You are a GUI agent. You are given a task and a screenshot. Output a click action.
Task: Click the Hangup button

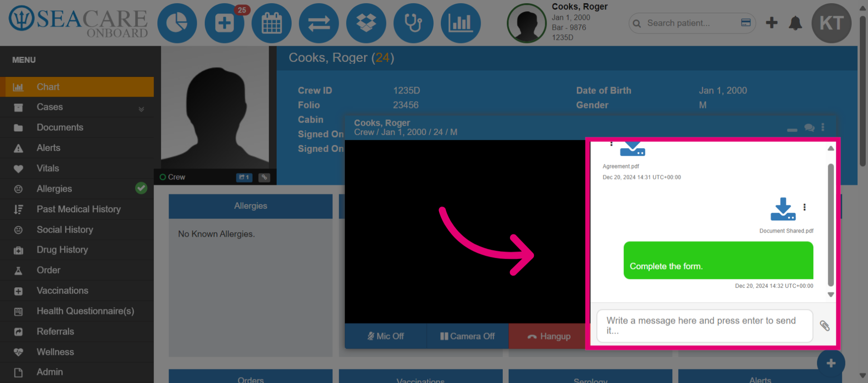(547, 336)
